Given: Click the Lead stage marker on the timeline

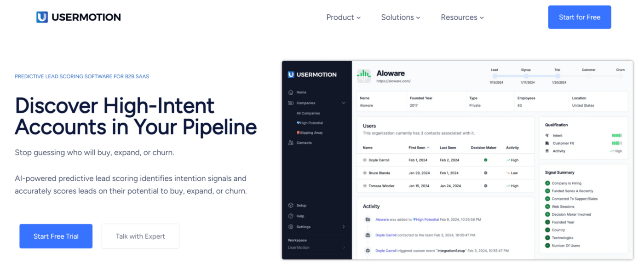Looking at the screenshot, I should pos(494,76).
